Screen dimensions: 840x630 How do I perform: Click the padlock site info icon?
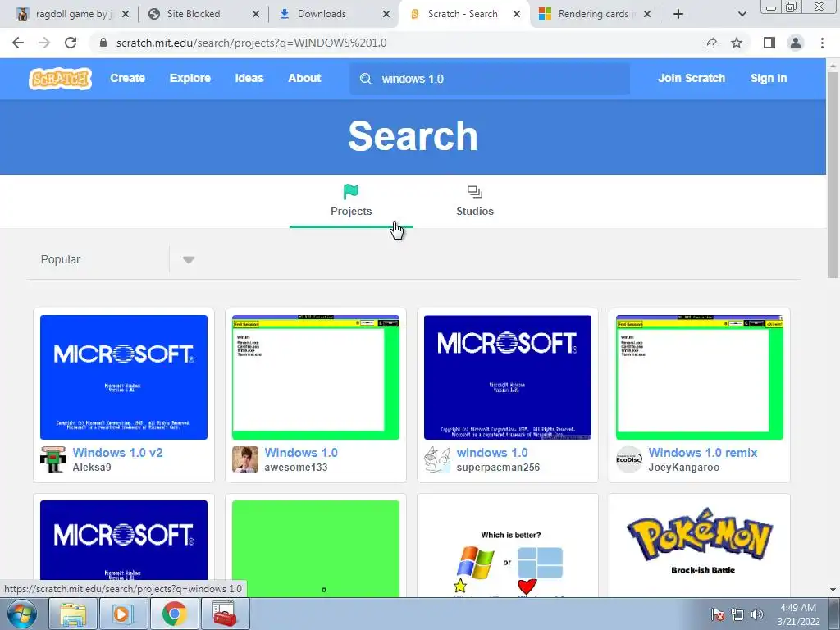click(x=103, y=43)
